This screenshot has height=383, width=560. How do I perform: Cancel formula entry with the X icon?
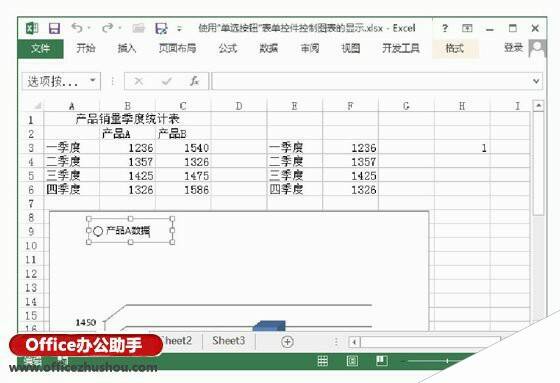point(139,81)
